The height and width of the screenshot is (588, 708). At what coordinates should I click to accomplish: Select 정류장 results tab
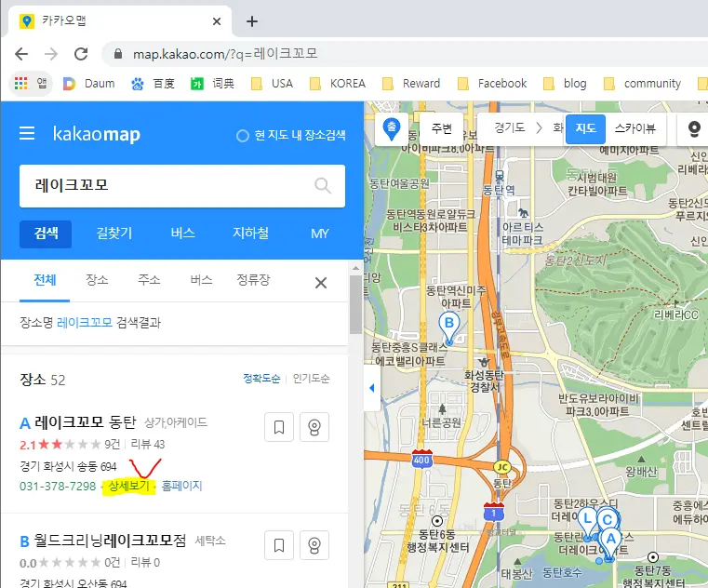click(253, 280)
